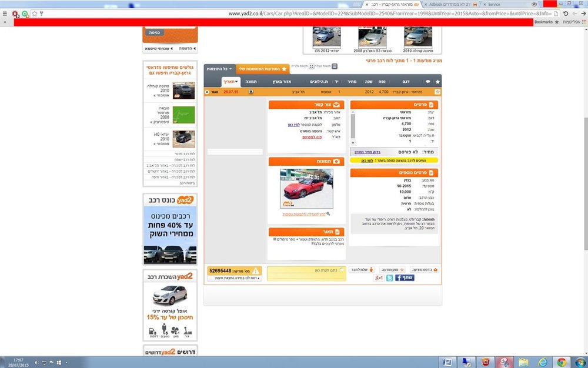The width and height of the screenshot is (588, 368).
Task: Open Internet Explorer from the taskbar
Action: [542, 362]
